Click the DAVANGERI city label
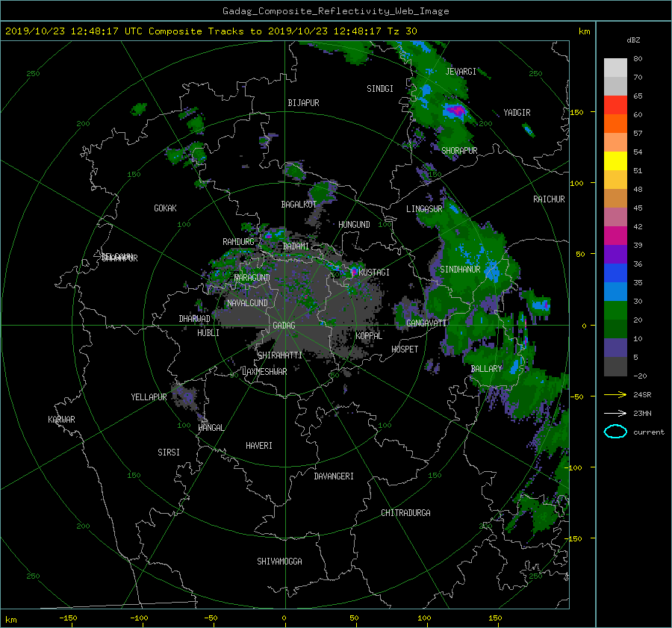 [x=334, y=476]
